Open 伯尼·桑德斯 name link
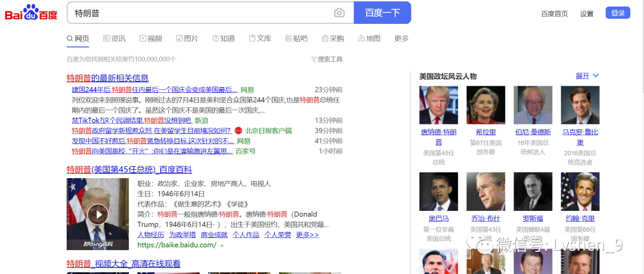The image size is (644, 274). click(x=533, y=132)
